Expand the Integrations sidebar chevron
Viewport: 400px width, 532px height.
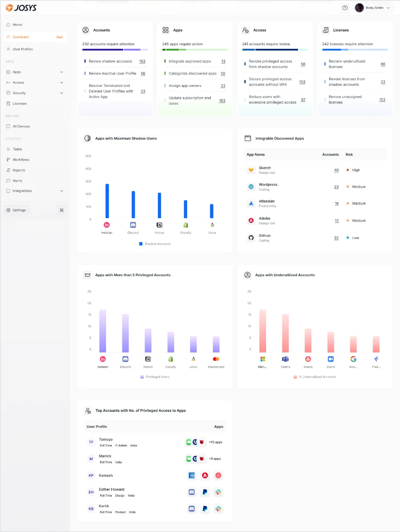click(62, 191)
